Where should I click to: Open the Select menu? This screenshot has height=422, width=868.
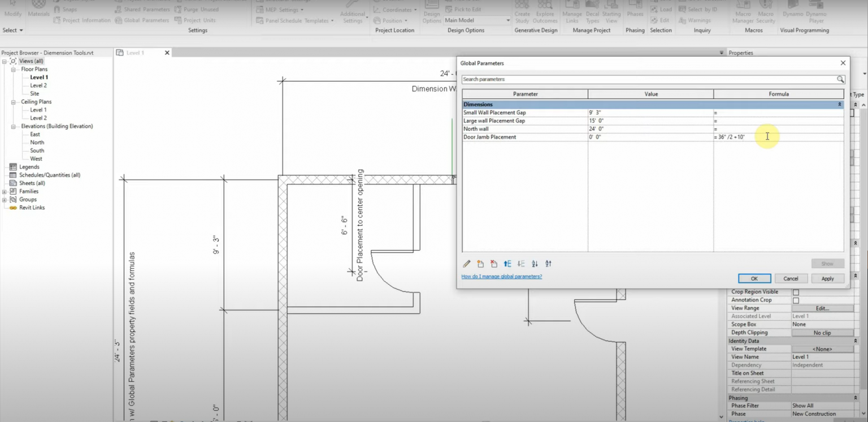pos(11,30)
